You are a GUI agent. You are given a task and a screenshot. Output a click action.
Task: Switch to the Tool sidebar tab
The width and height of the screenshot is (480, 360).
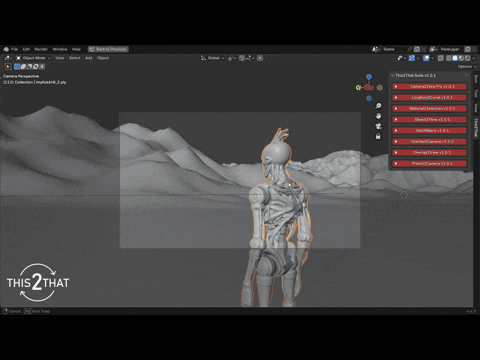click(476, 93)
